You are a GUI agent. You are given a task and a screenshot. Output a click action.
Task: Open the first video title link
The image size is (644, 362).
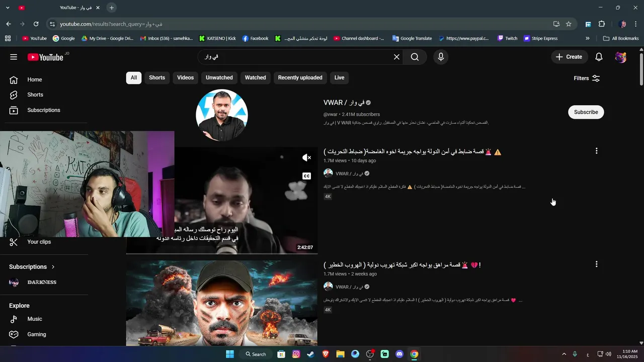(413, 152)
